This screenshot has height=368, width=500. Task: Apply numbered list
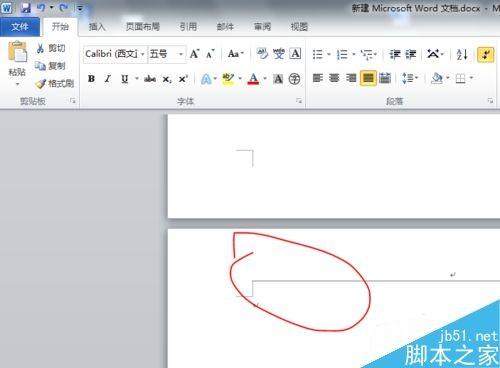pos(342,54)
